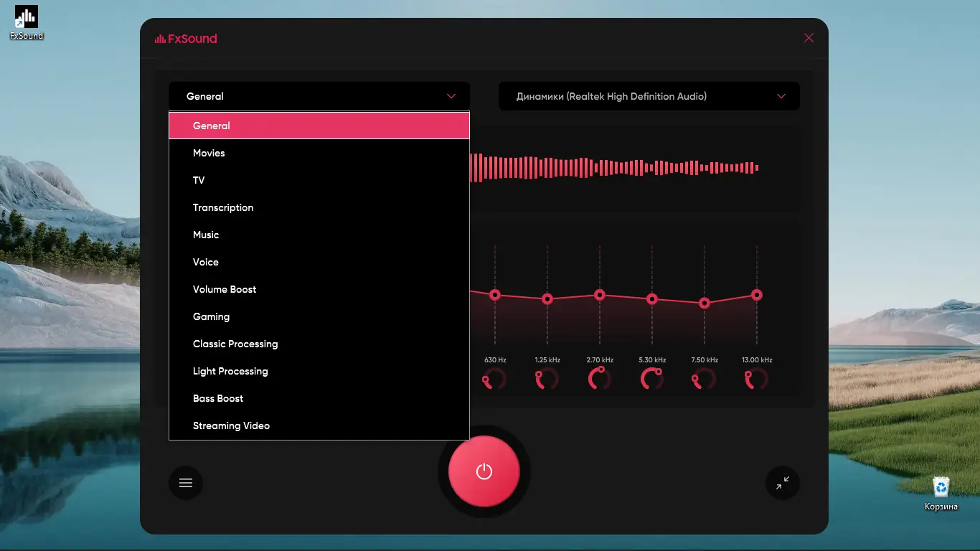Image resolution: width=980 pixels, height=551 pixels.
Task: Click the audio waveform visualizer
Action: 614,168
